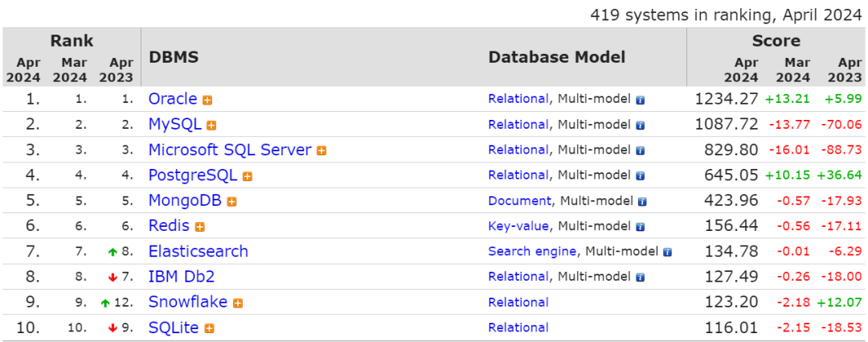868x342 pixels.
Task: Click the info icon in Oracle's Multi-model cell
Action: pos(641,101)
